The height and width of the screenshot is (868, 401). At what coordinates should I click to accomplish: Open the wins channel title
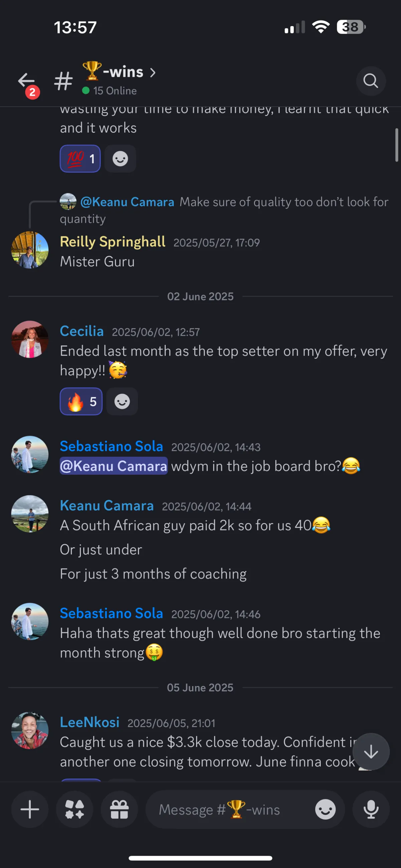(x=123, y=72)
